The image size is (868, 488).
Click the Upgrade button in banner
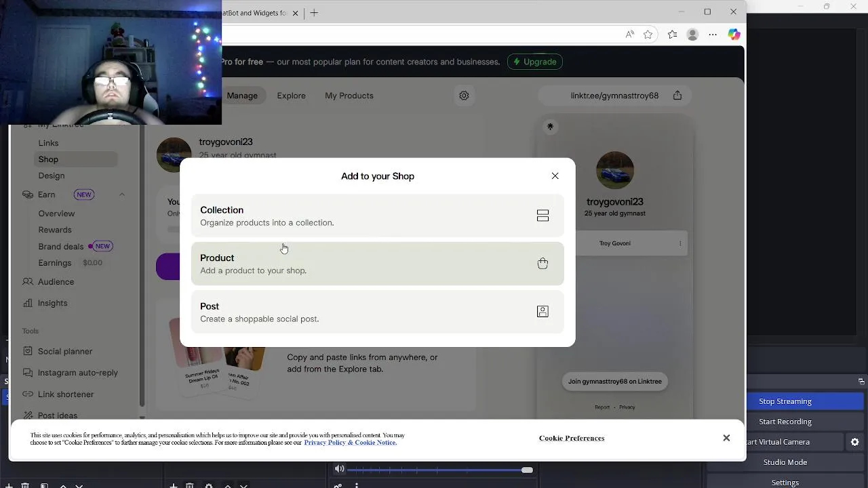tap(534, 62)
